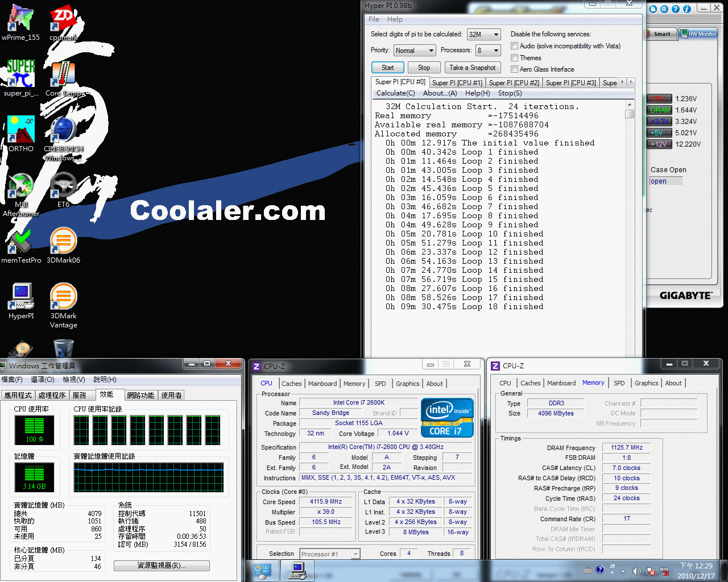The height and width of the screenshot is (582, 728).
Task: Open the Priority Normal dropdown
Action: [415, 50]
